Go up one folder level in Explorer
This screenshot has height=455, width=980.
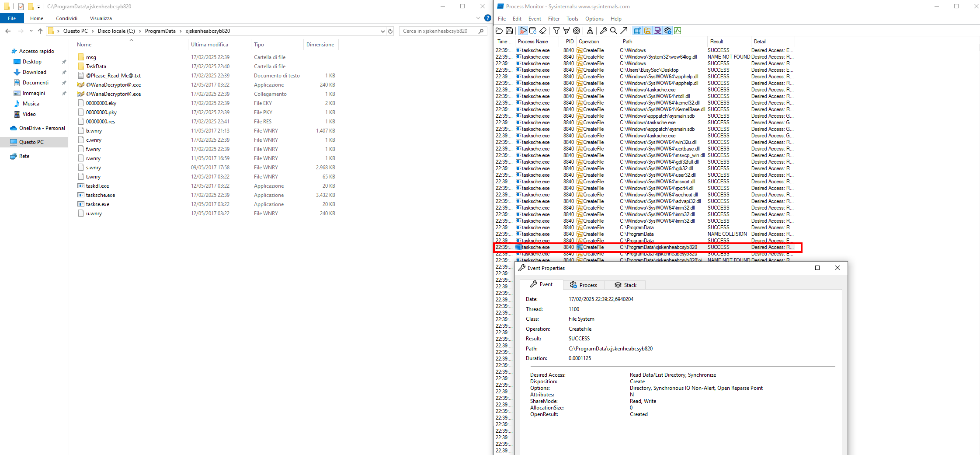point(40,31)
